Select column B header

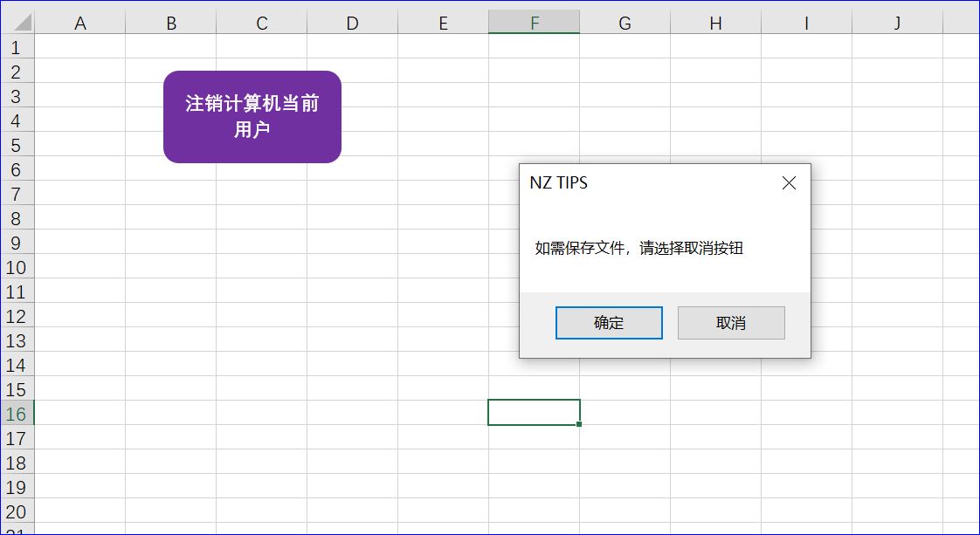coord(170,23)
